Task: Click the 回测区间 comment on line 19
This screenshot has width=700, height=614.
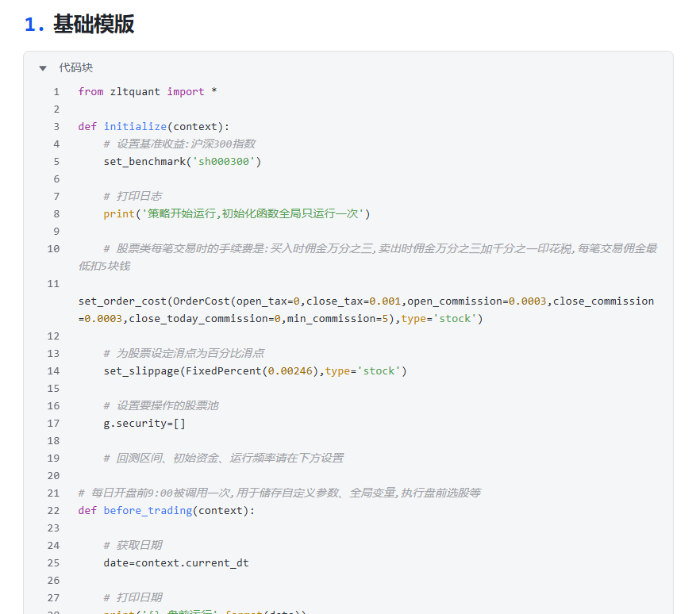Action: click(224, 459)
